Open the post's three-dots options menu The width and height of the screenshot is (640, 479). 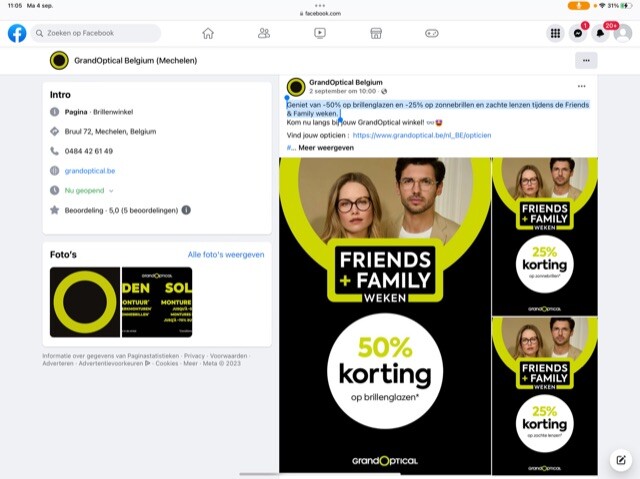582,87
